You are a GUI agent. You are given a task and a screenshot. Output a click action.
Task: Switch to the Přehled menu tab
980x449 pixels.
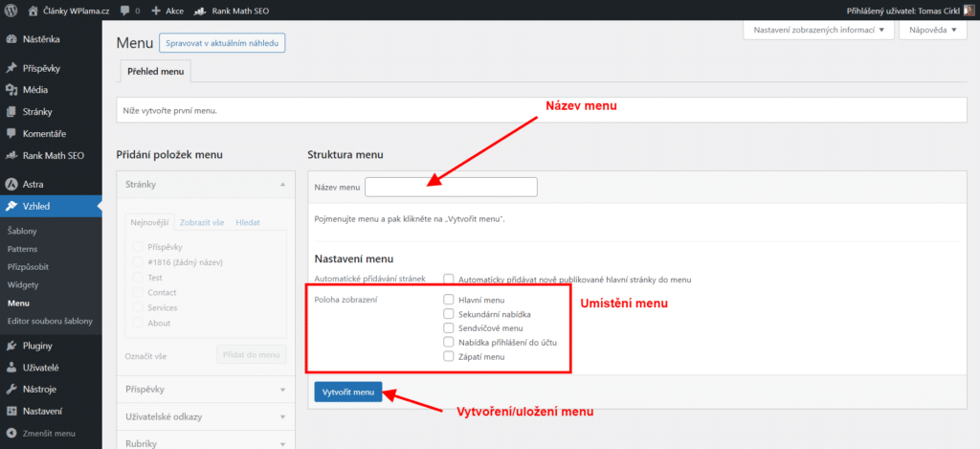click(156, 71)
